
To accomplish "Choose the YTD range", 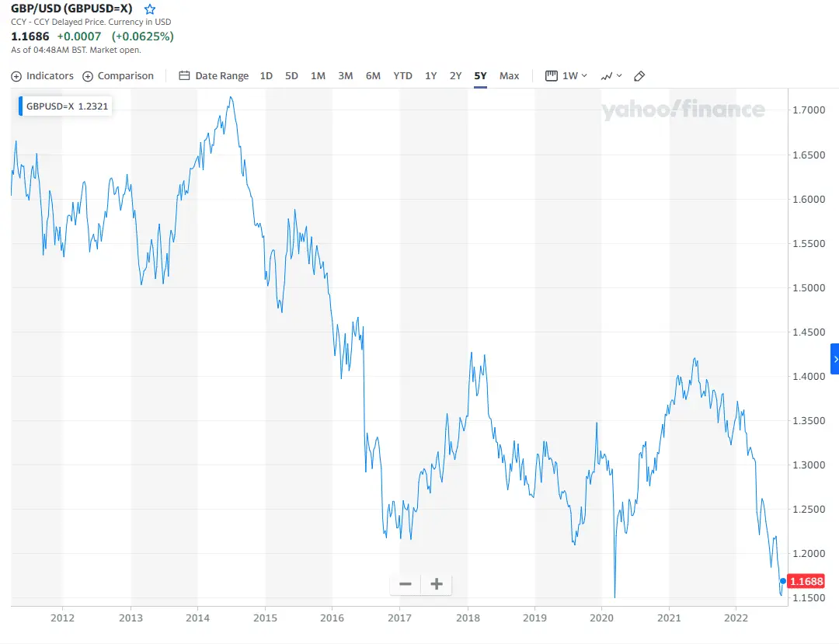I will pyautogui.click(x=402, y=76).
